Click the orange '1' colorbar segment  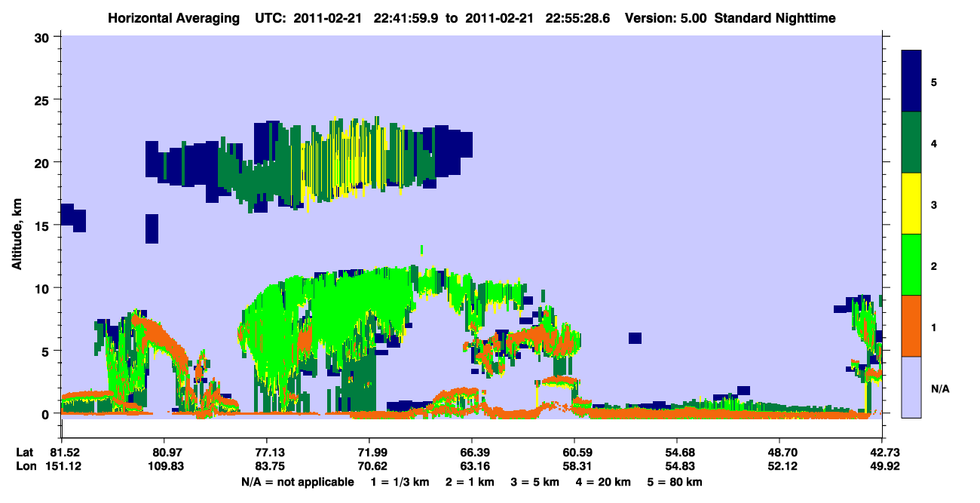[x=911, y=326]
